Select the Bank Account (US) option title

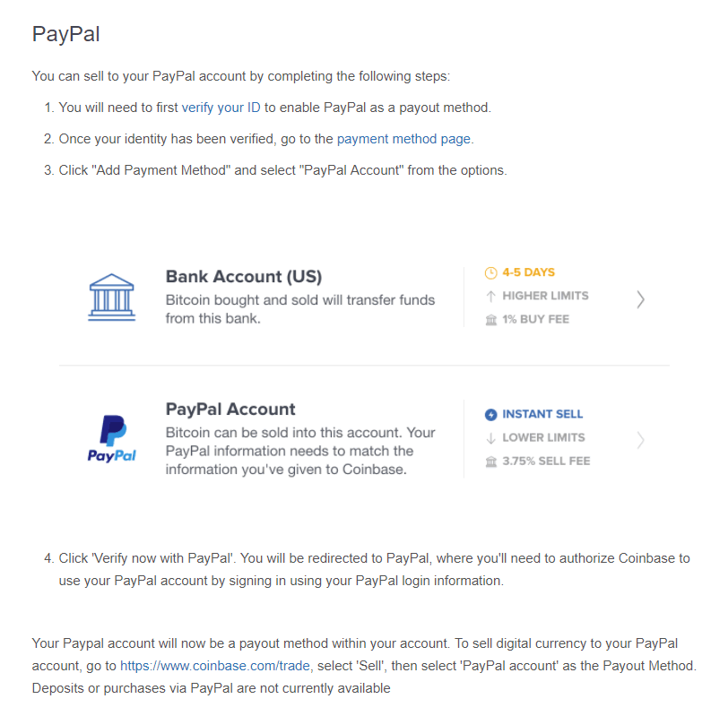(x=244, y=277)
